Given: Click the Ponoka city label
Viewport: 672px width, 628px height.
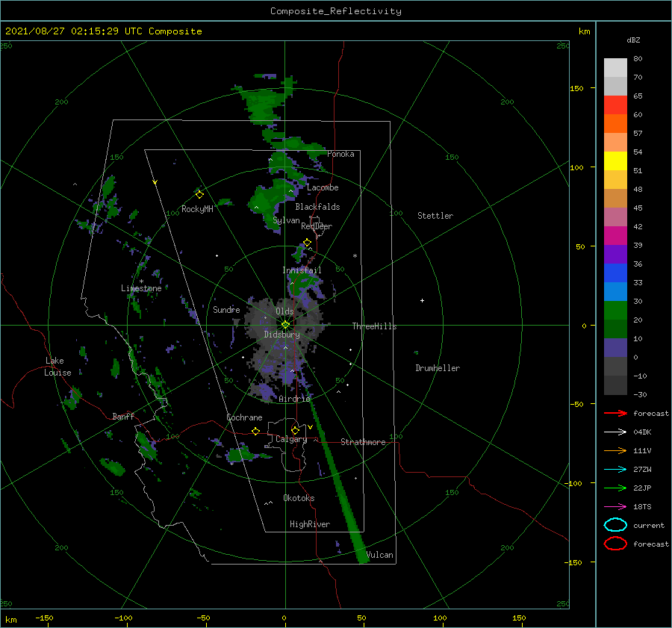Looking at the screenshot, I should (x=340, y=154).
